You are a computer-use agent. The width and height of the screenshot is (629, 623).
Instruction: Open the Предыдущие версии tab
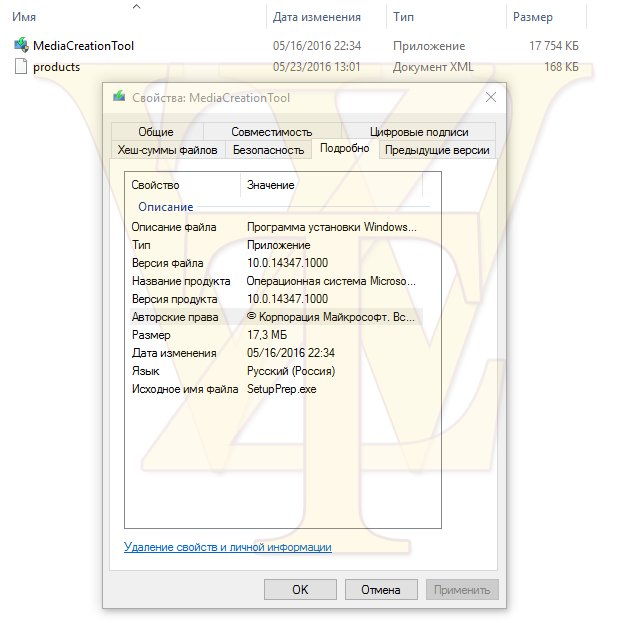coord(437,150)
